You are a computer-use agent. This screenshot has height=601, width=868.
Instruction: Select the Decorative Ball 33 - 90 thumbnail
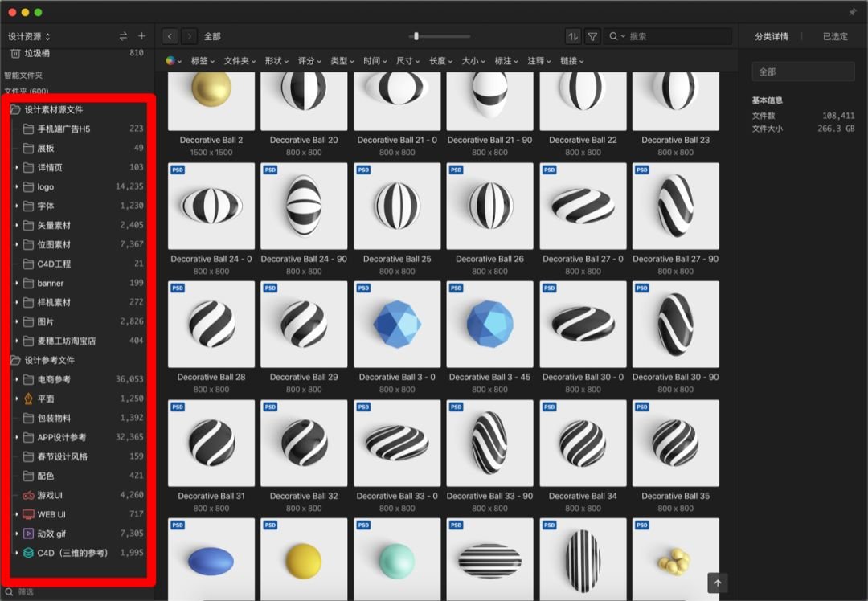click(x=490, y=443)
